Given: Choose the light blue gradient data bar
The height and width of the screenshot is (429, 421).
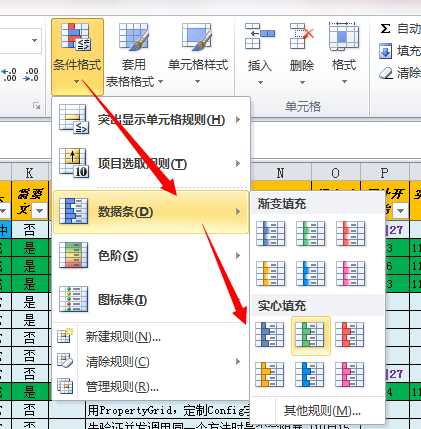Looking at the screenshot, I should [310, 273].
